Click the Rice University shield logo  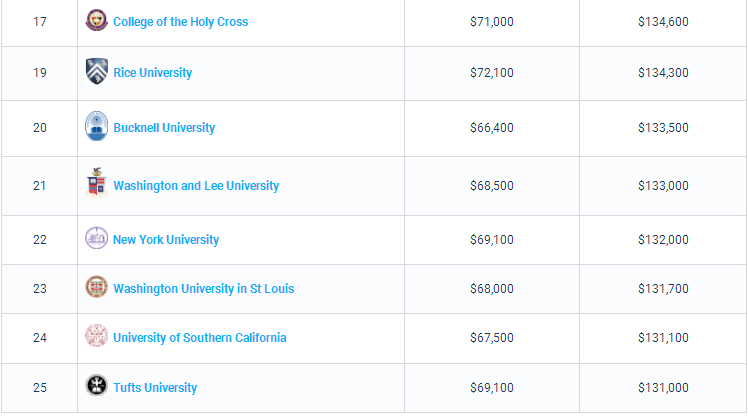[x=96, y=72]
